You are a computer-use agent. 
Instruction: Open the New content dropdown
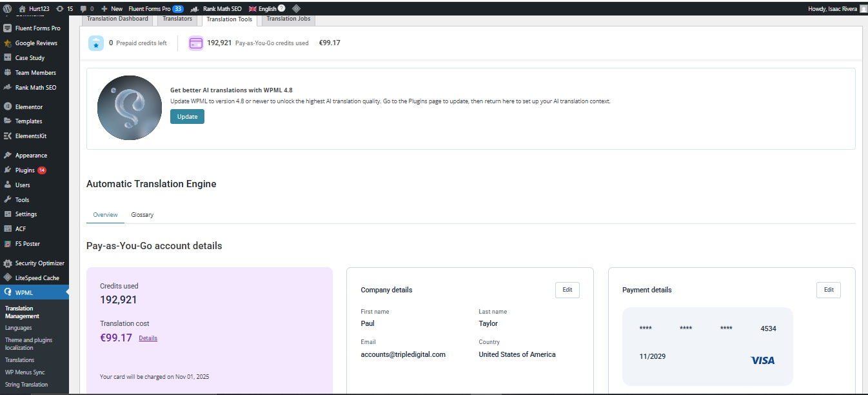(x=112, y=8)
